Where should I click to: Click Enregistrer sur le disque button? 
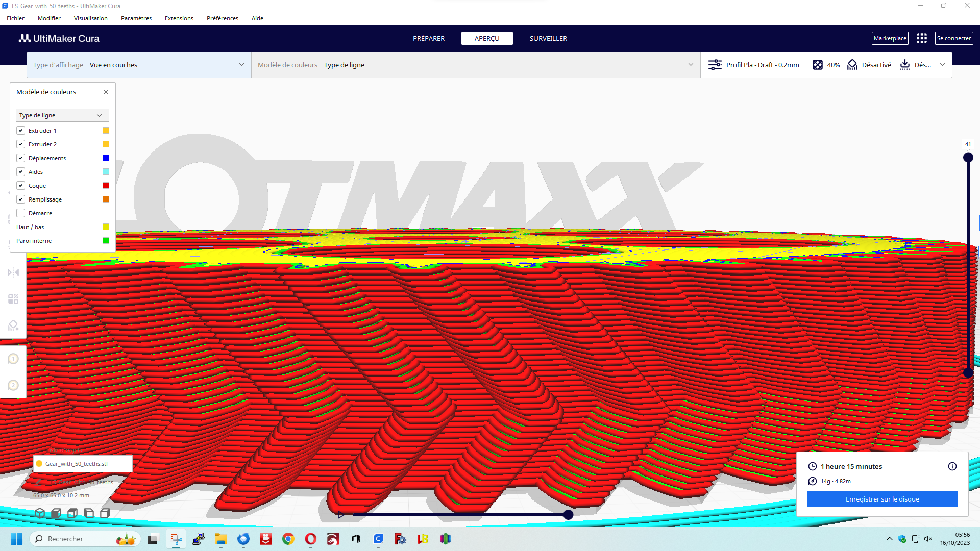(882, 499)
